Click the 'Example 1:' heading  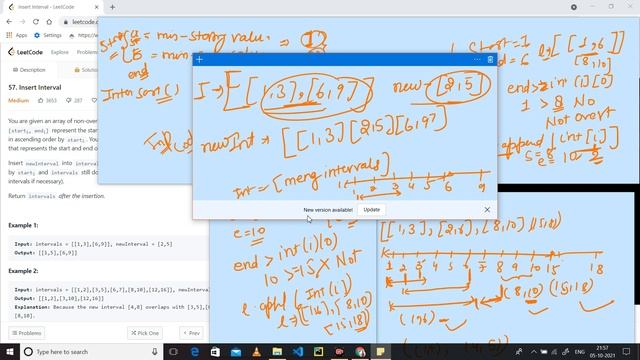(23, 225)
